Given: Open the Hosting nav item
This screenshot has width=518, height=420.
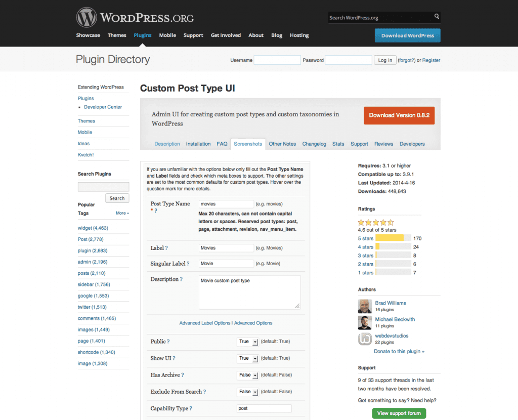Looking at the screenshot, I should (299, 35).
